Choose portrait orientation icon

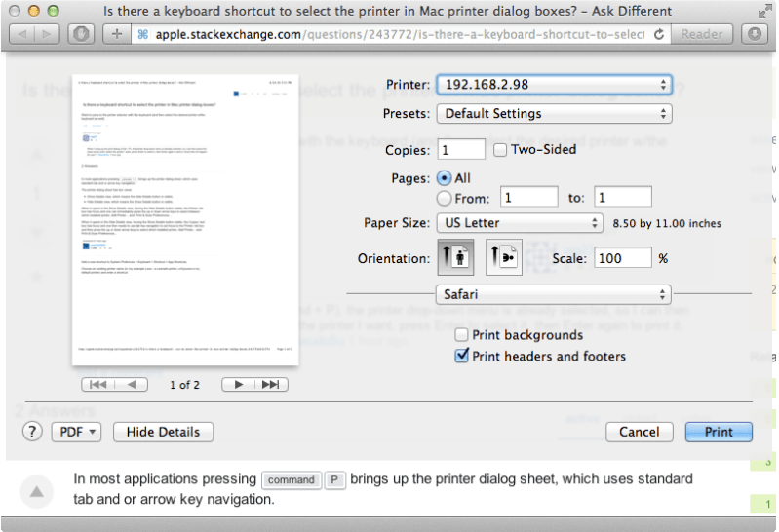pos(455,257)
